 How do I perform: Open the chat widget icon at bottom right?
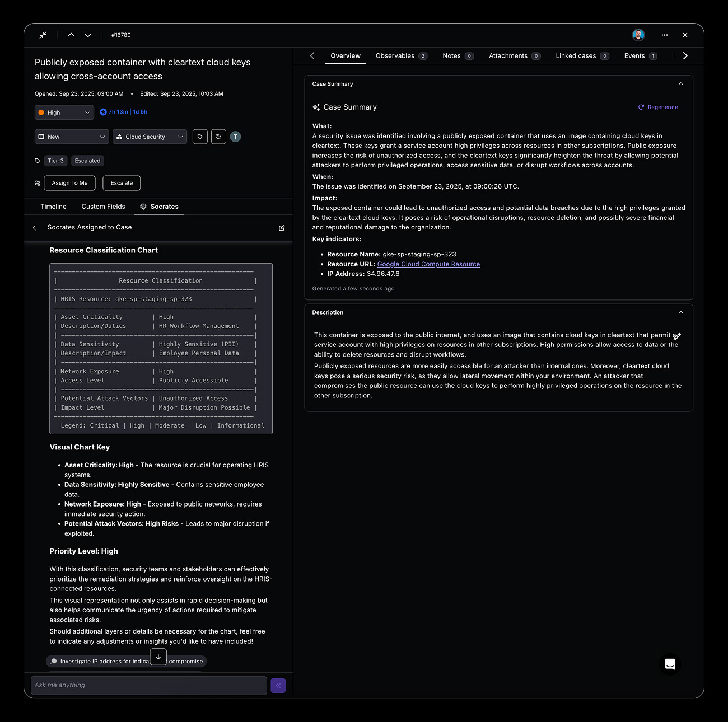670,664
